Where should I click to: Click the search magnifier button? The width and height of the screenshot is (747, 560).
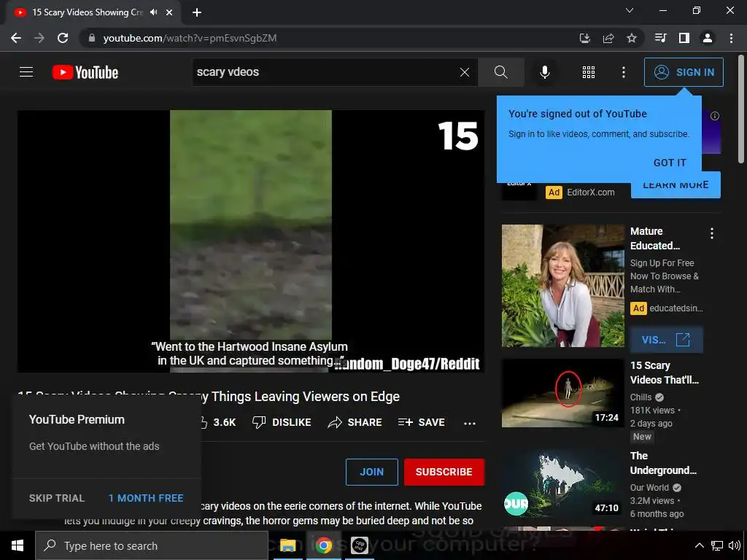[500, 72]
